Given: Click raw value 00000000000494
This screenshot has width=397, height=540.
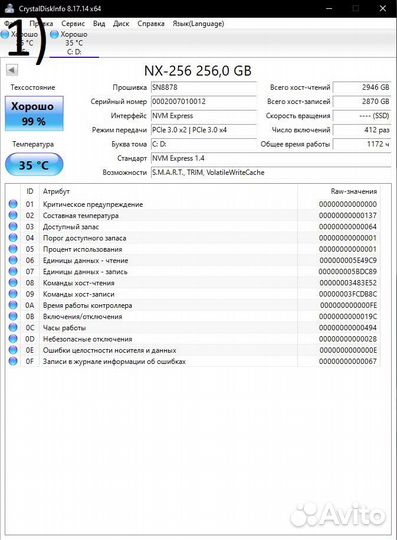Looking at the screenshot, I should pyautogui.click(x=348, y=328).
